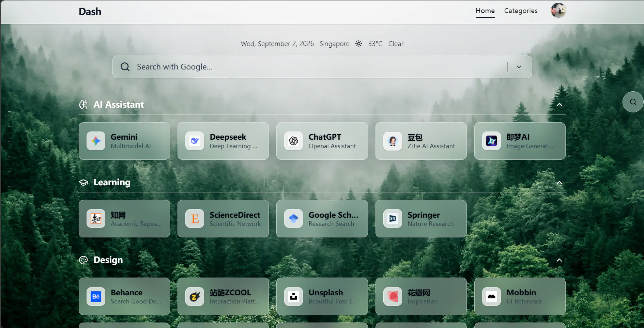Click the AI Assistant heading text
The image size is (644, 328).
(x=119, y=105)
